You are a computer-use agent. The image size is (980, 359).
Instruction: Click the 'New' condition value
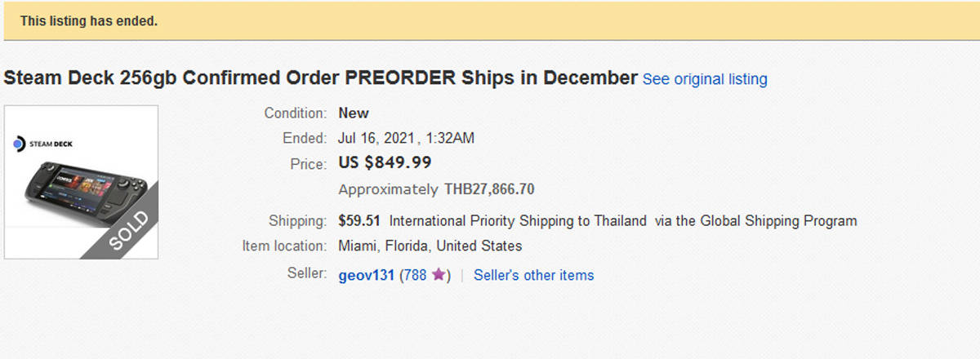coord(354,113)
